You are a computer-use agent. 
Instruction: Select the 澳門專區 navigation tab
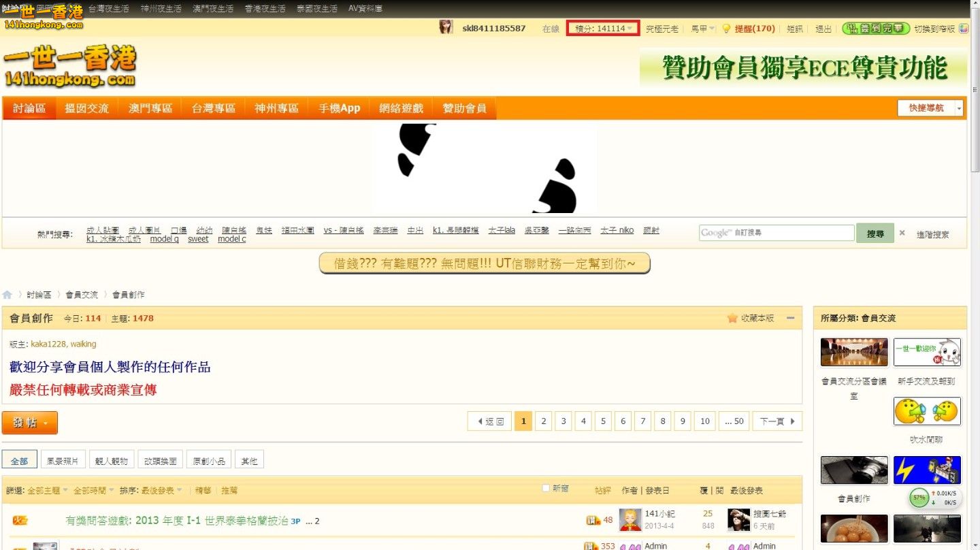(150, 108)
